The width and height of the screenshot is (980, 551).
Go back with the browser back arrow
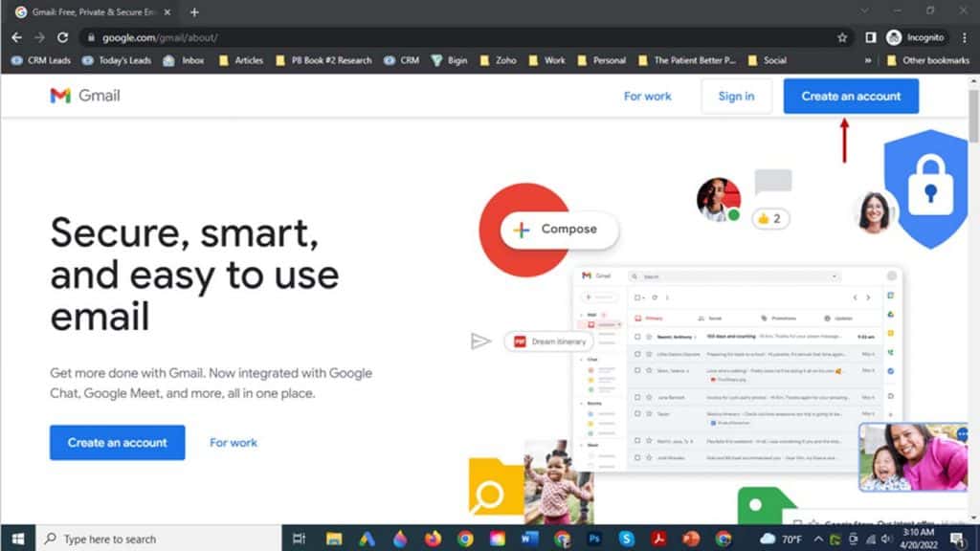pos(17,37)
